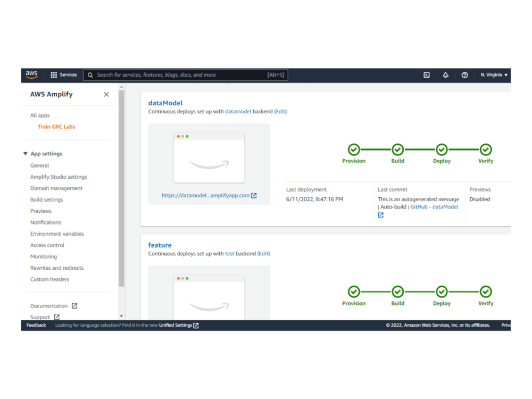
Task: Click the dataModel app preview thumbnail
Action: [x=209, y=157]
